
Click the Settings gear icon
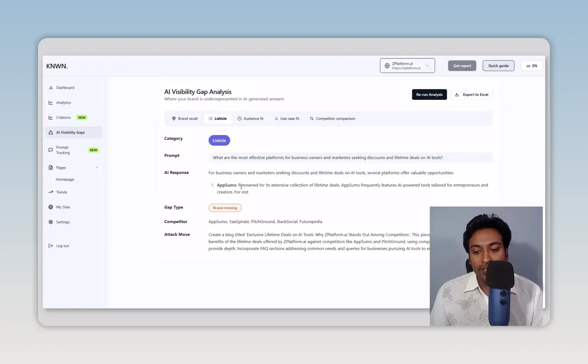click(50, 222)
